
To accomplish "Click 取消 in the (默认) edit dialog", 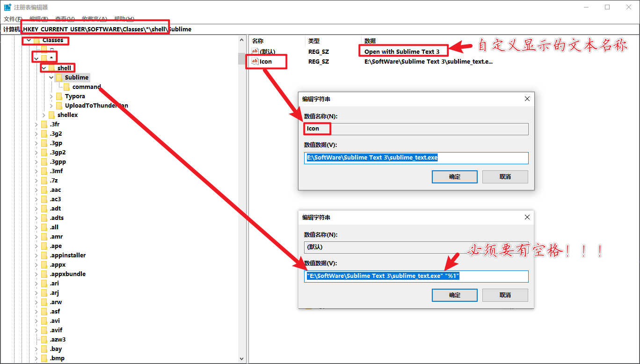I will (505, 295).
